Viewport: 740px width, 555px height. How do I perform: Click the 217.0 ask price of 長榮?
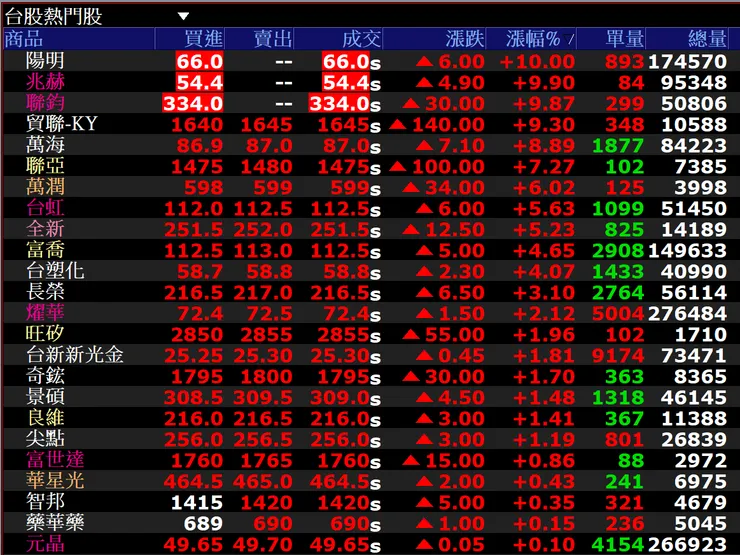pyautogui.click(x=263, y=293)
